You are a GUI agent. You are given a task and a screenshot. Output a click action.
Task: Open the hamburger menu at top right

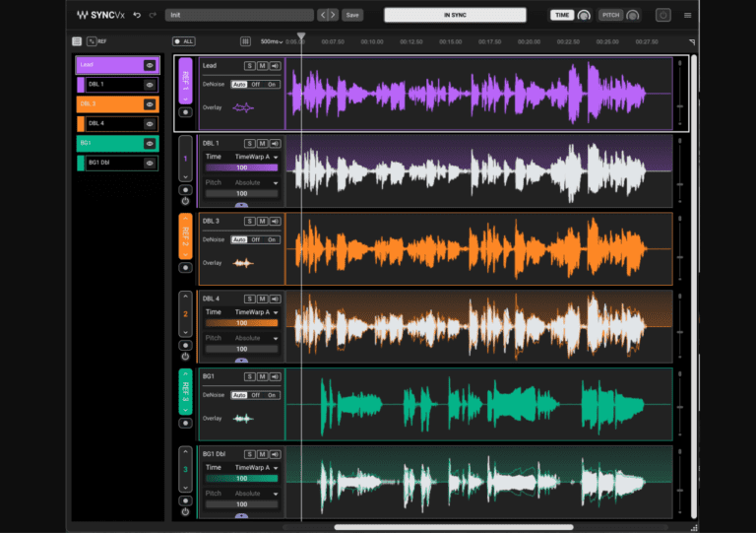687,15
